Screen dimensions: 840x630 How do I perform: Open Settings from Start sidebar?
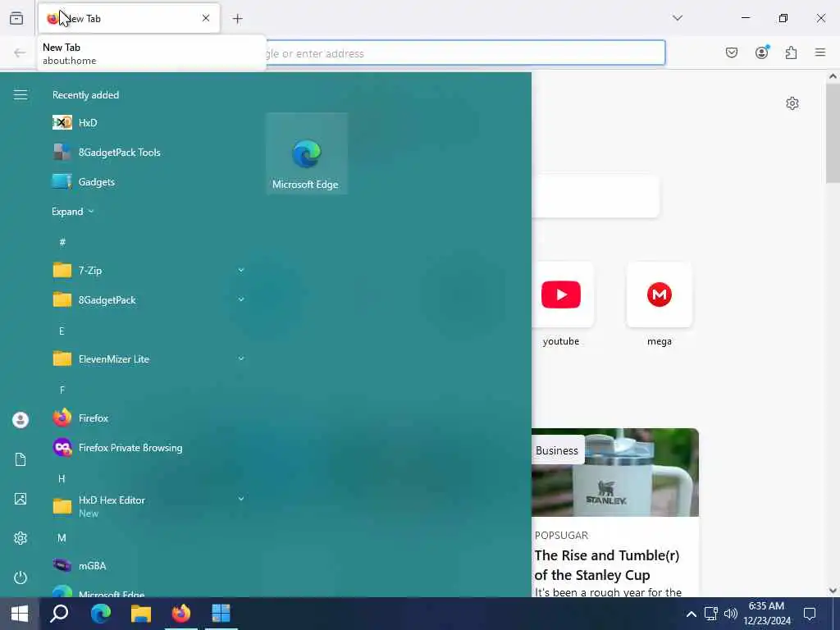coord(21,538)
